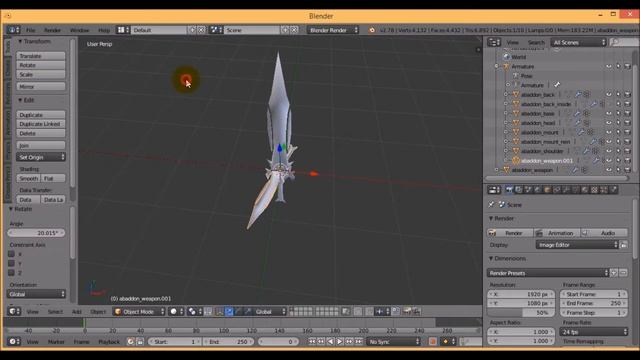
Task: Open the Object properties tab orange cube icon
Action: point(547,190)
